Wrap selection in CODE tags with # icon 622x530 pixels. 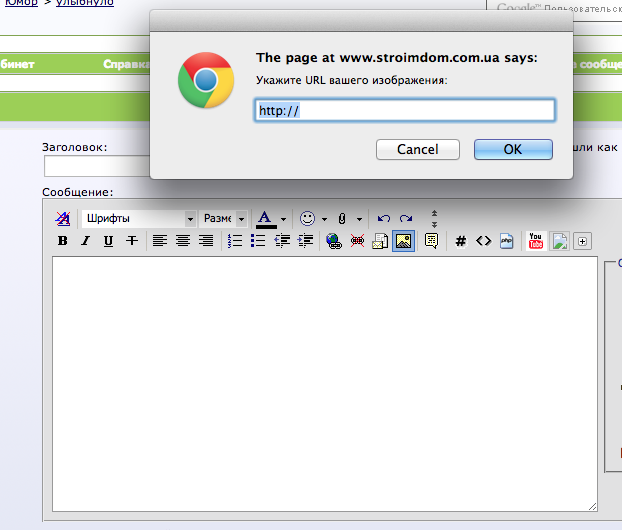coord(461,241)
